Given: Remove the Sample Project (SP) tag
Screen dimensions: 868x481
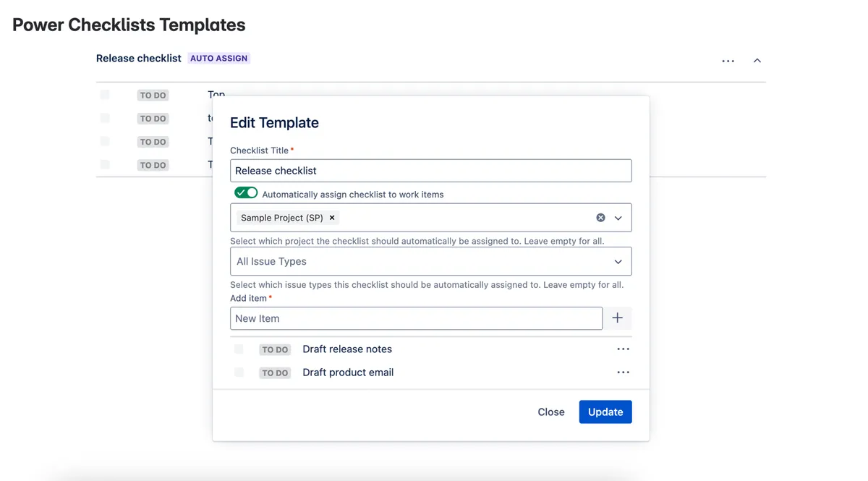Looking at the screenshot, I should click(x=332, y=218).
